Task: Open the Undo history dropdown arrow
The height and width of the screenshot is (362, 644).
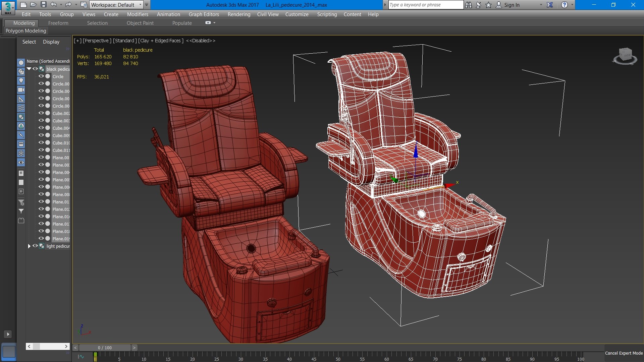Action: (x=61, y=5)
